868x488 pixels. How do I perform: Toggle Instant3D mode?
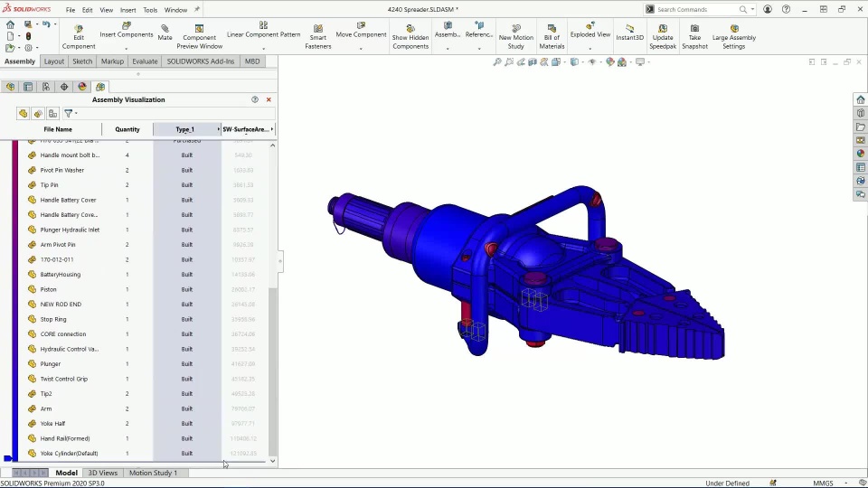click(x=629, y=33)
